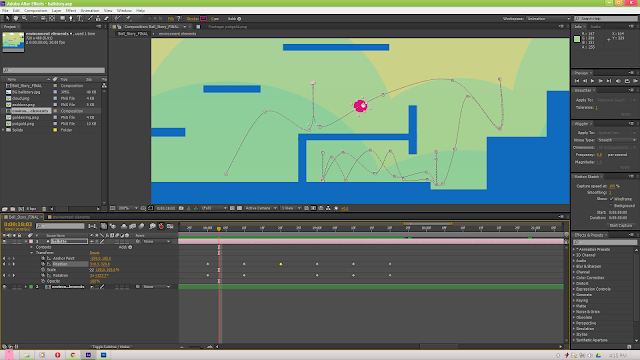640x360 pixels.
Task: Expand layer 2 properties triangle
Action: (x=26, y=287)
